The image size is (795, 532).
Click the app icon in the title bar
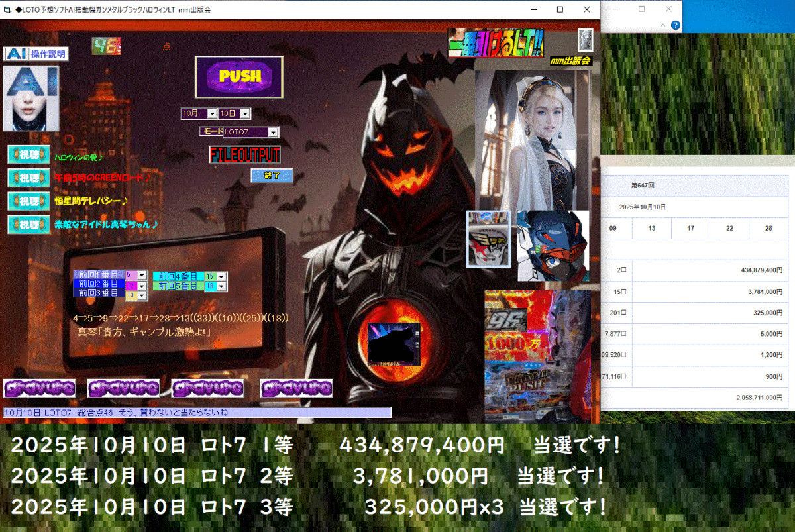click(x=7, y=10)
